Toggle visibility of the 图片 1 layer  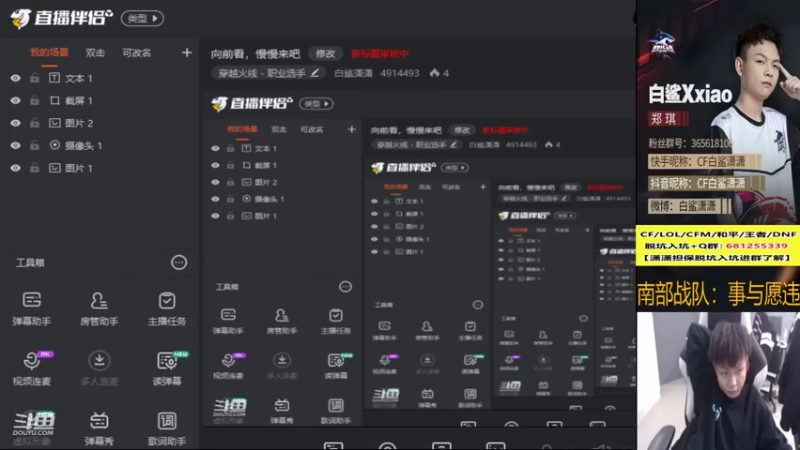pyautogui.click(x=16, y=168)
